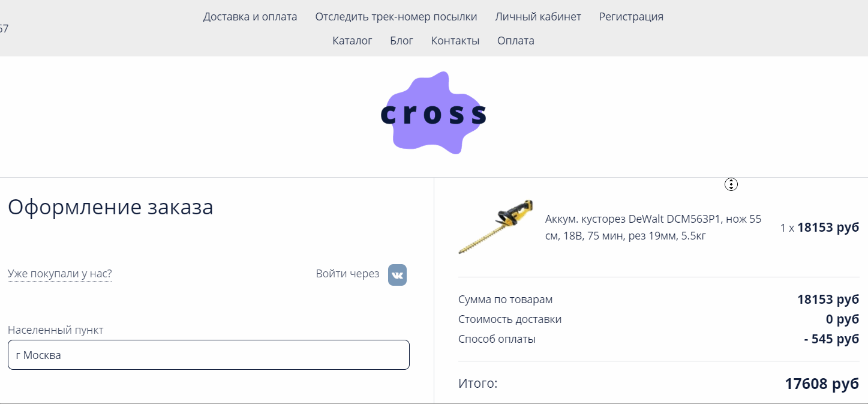Go to Личный кабинет
The height and width of the screenshot is (404, 868).
(x=538, y=17)
